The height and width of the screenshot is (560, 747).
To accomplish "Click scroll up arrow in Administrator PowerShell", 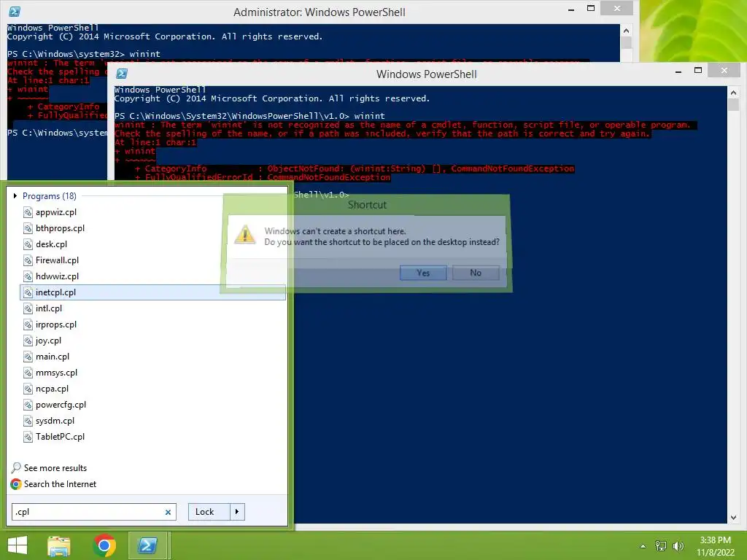I will pyautogui.click(x=626, y=31).
